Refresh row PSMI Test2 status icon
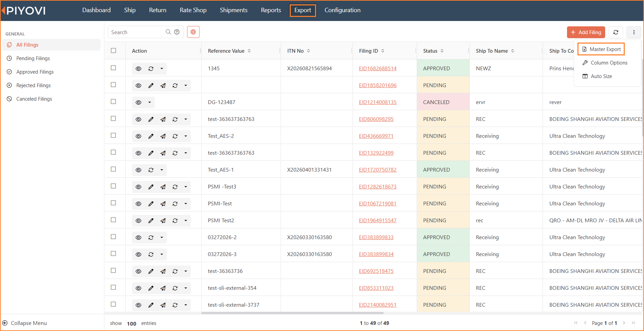The image size is (644, 331). click(175, 221)
